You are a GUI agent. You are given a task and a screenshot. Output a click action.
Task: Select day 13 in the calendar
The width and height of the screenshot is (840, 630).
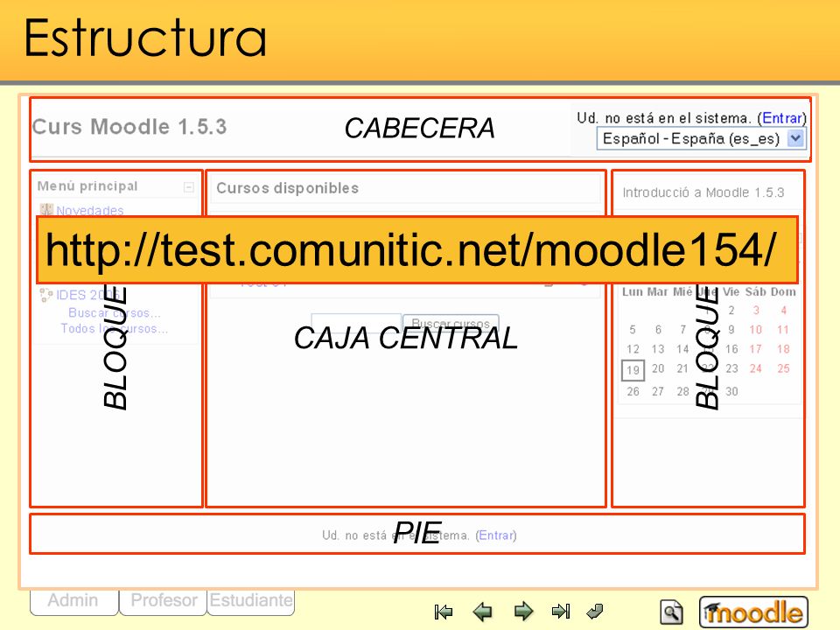(658, 349)
